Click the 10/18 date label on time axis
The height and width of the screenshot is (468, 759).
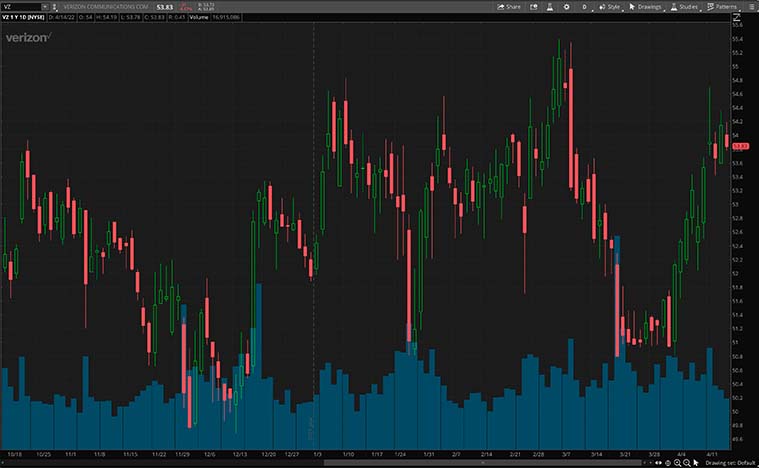click(15, 454)
